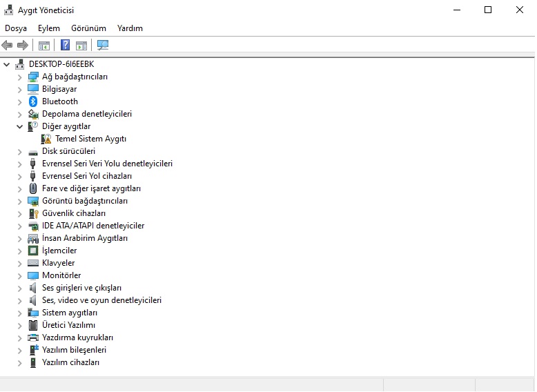Expand the Görüntü bağdaştırıcıları category chevron

(x=19, y=202)
